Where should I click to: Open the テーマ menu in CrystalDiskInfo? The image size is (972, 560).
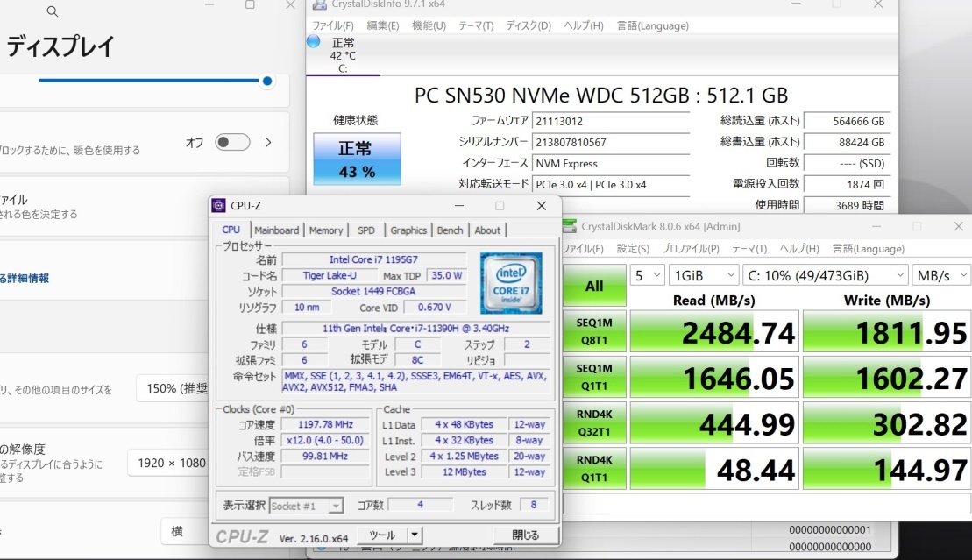[x=476, y=25]
